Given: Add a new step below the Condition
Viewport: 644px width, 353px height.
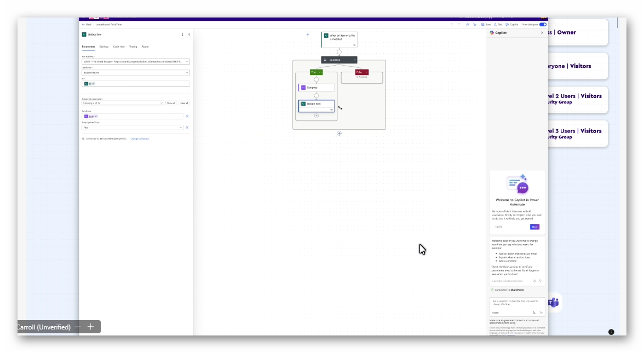Looking at the screenshot, I should pyautogui.click(x=340, y=134).
